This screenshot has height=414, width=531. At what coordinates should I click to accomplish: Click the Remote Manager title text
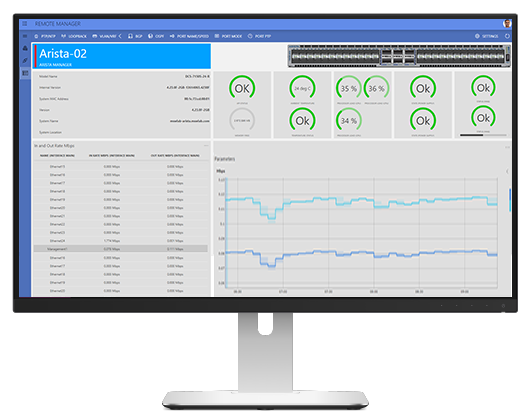coord(58,24)
